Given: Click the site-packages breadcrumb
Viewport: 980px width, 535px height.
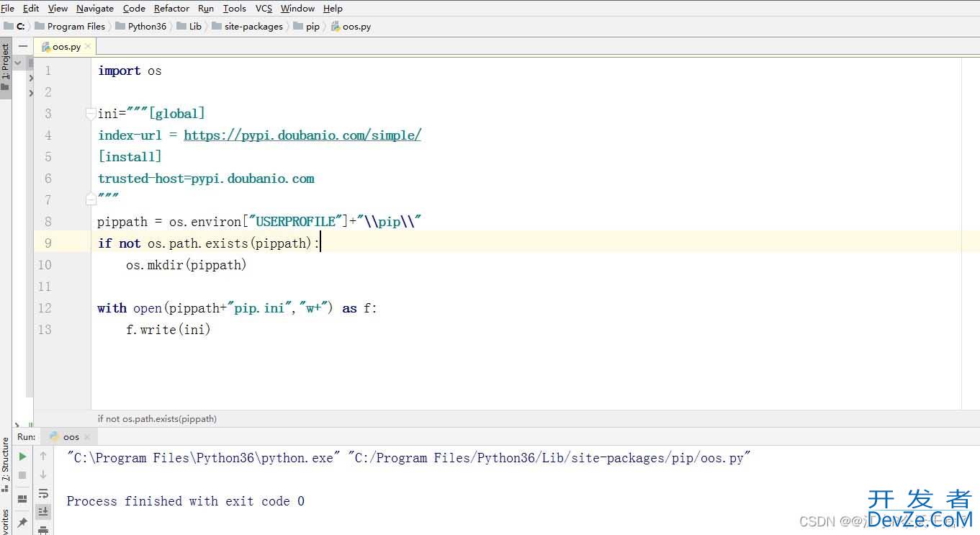Looking at the screenshot, I should click(x=248, y=27).
